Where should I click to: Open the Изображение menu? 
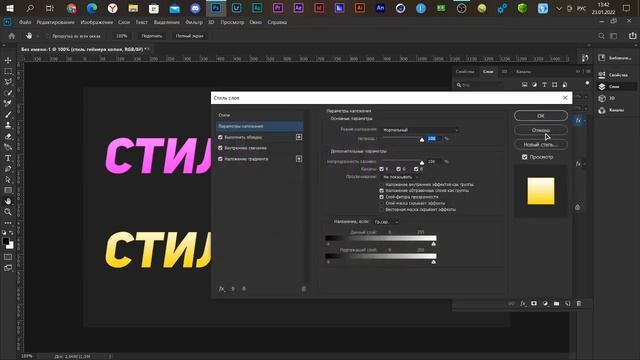[97, 22]
